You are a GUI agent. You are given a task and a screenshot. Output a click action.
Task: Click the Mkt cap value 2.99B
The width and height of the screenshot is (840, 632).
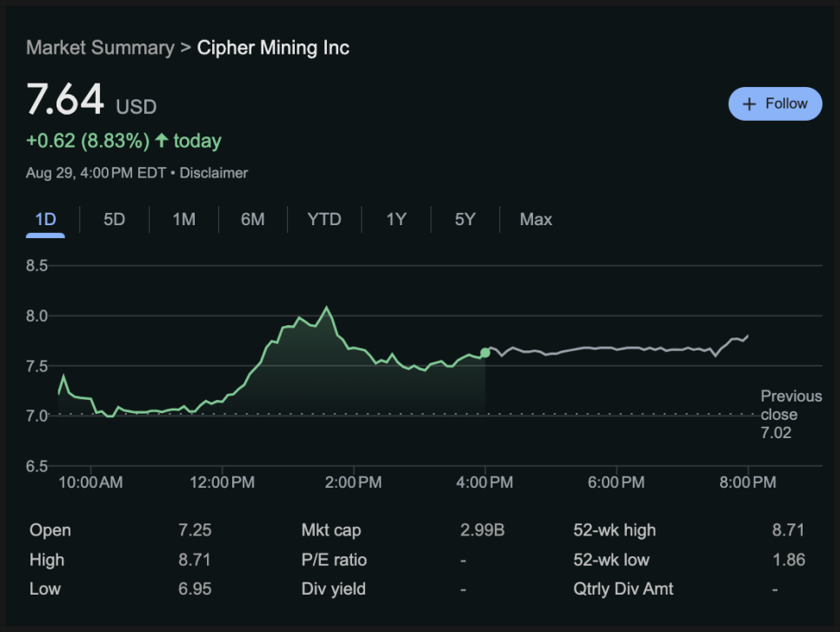[482, 530]
